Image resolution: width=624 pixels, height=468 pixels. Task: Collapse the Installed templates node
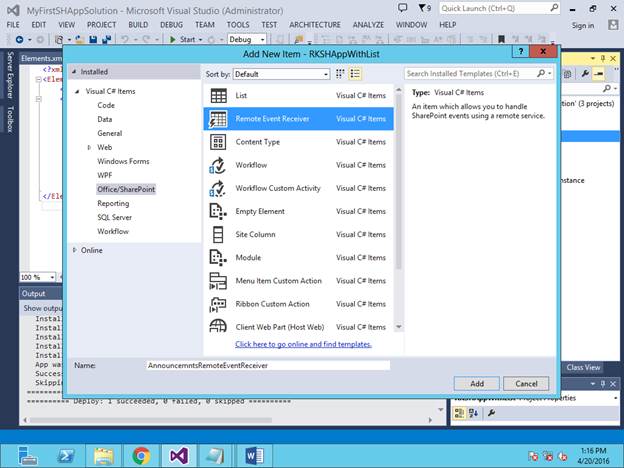coord(74,72)
